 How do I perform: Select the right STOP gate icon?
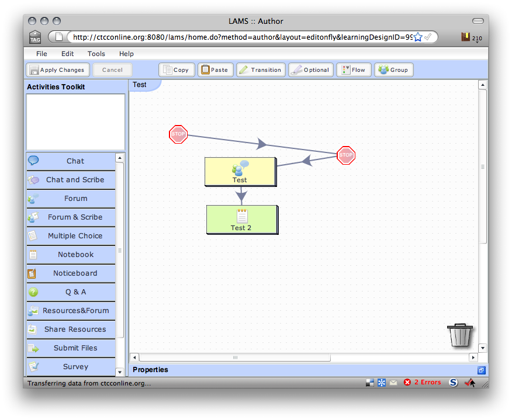(x=346, y=155)
